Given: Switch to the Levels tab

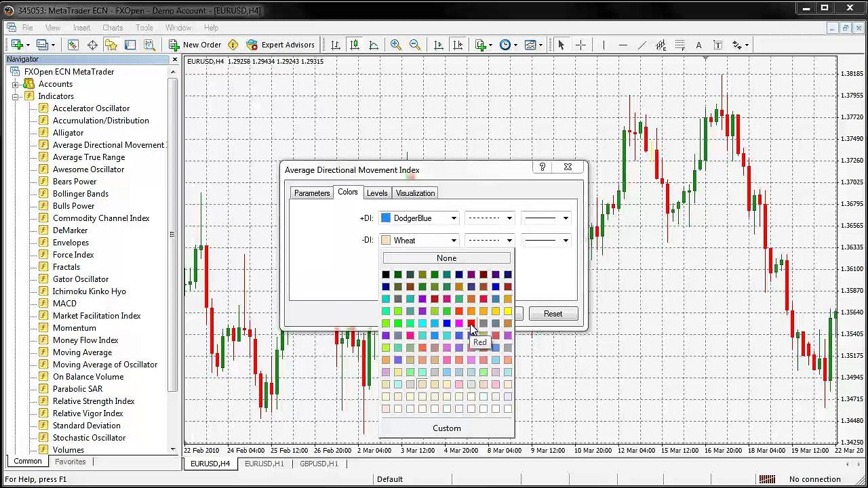Looking at the screenshot, I should click(x=377, y=193).
